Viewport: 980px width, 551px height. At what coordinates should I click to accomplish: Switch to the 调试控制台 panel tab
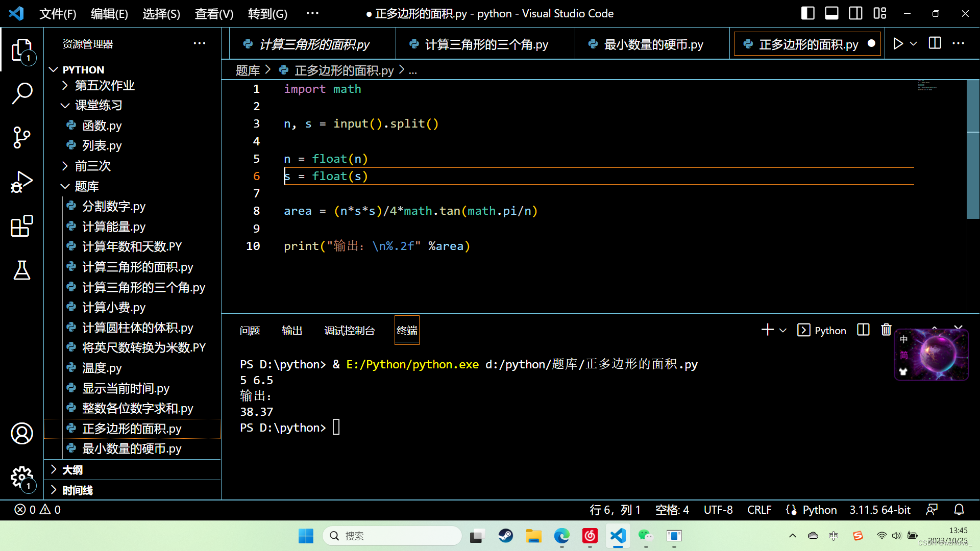(x=350, y=331)
